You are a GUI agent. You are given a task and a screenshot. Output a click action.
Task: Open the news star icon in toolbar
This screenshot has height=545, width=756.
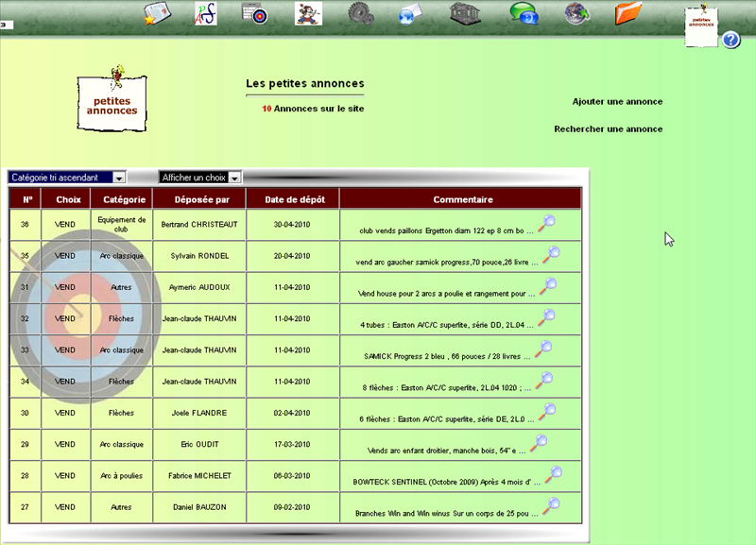(x=155, y=13)
